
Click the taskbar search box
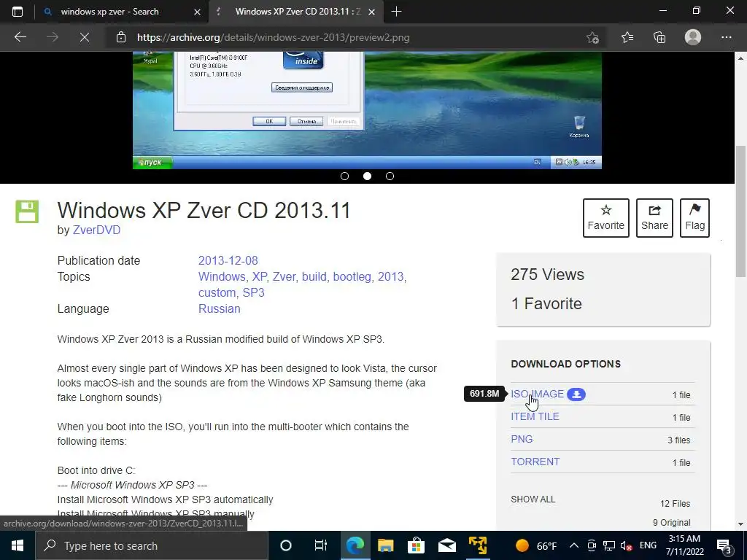152,545
